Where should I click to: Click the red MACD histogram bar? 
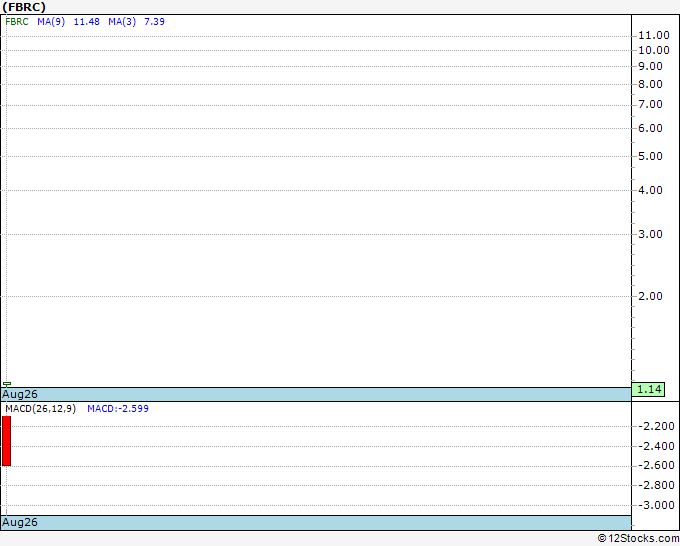[x=7, y=441]
